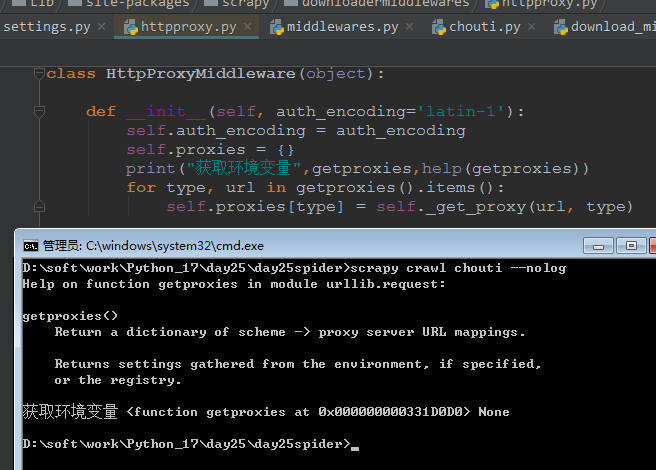Click the cmd.exe window title bar text
This screenshot has width=656, height=470.
coord(154,246)
